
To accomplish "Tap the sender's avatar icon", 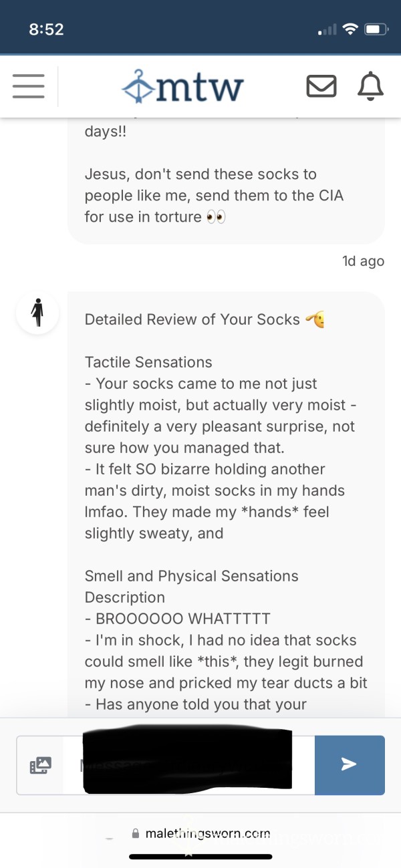I will 37,313.
